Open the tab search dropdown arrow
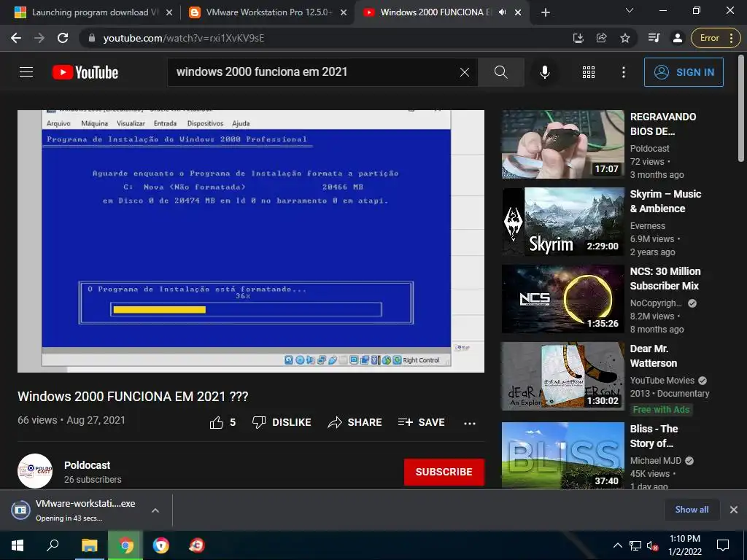The width and height of the screenshot is (747, 560). tap(630, 10)
